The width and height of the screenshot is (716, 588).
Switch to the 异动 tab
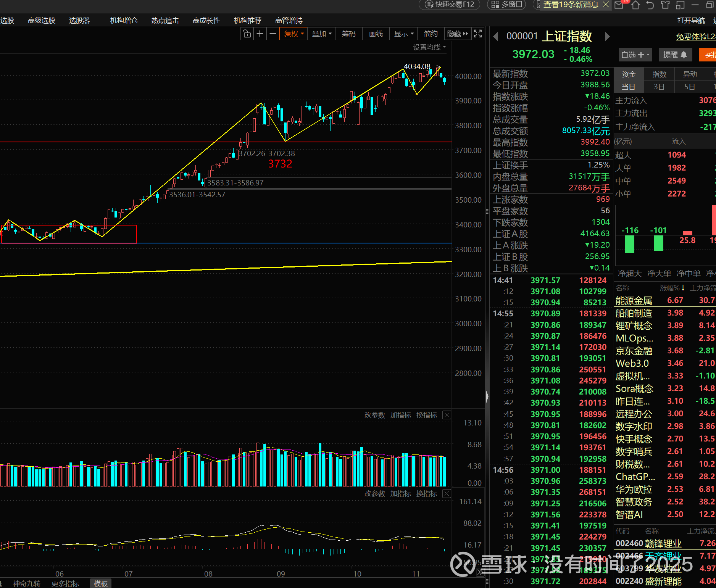(x=690, y=74)
